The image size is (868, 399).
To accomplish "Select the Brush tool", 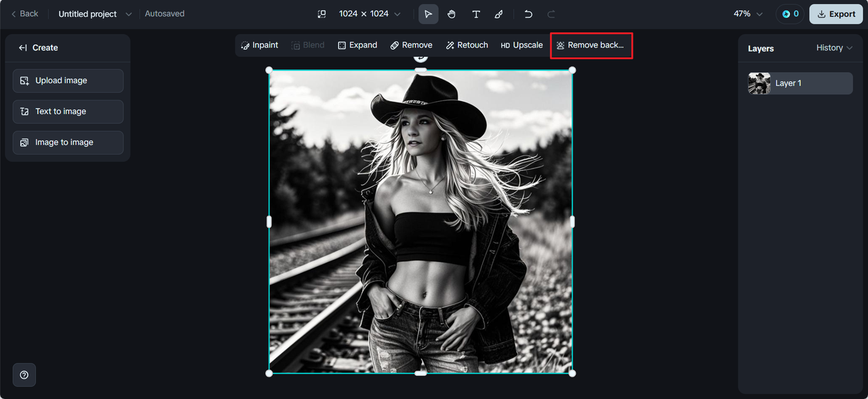I will click(x=499, y=14).
